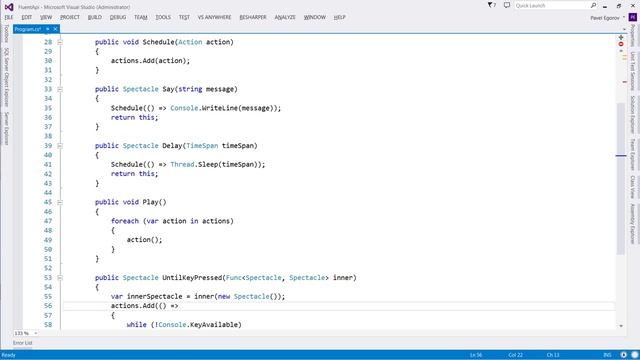Collapse the Delay method outline
640x360 pixels.
(60, 146)
